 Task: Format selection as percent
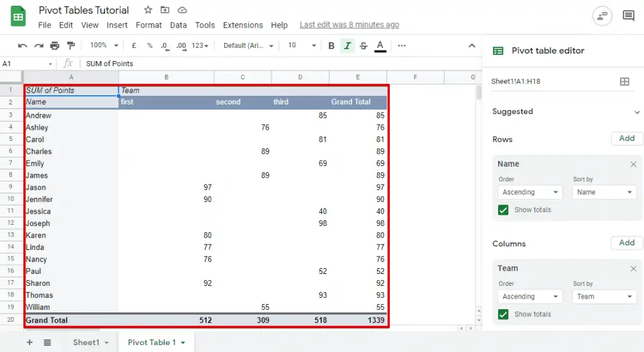tap(150, 45)
